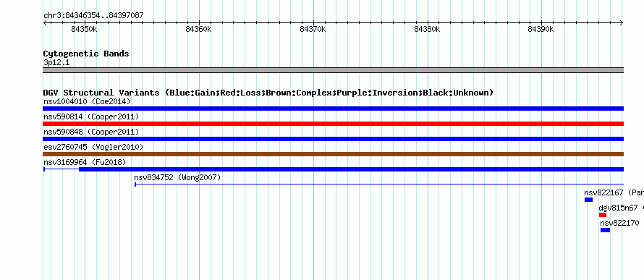Open the brown esv2760745 complex variant bar
The image size is (644, 280).
(333, 154)
